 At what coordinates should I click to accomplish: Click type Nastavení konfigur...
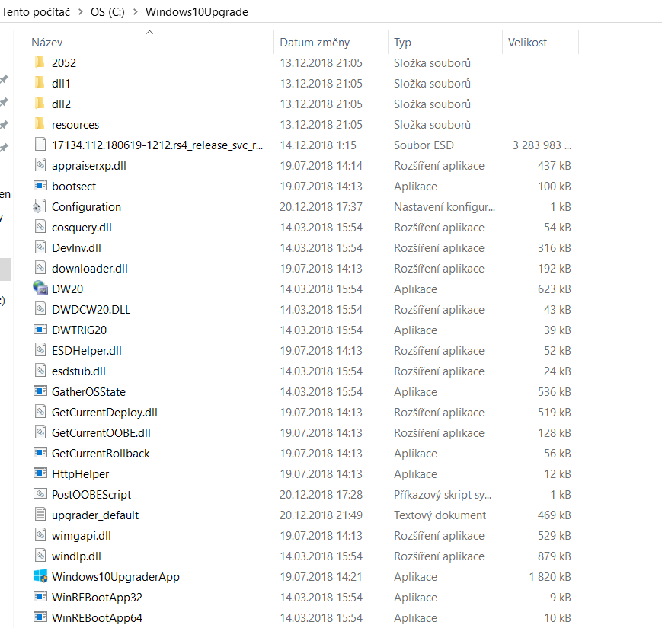tap(444, 207)
